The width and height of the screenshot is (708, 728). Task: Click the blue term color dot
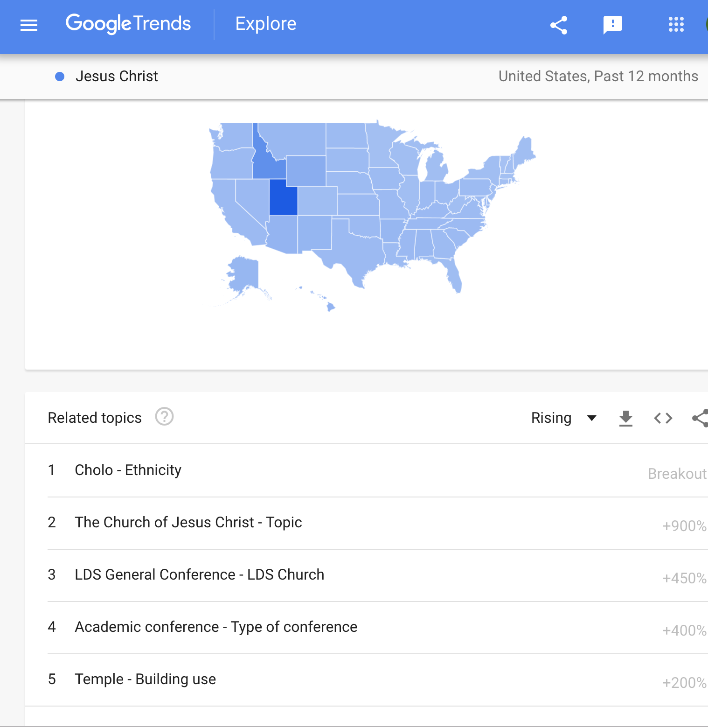pyautogui.click(x=60, y=77)
